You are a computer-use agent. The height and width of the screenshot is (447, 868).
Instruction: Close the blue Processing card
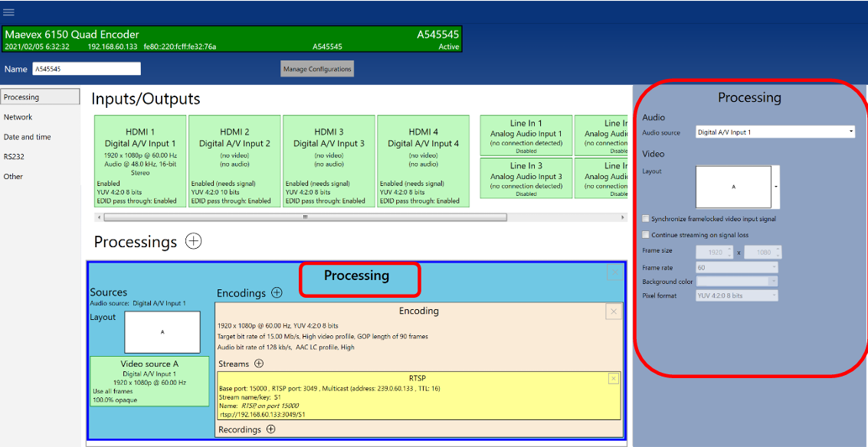tap(614, 272)
